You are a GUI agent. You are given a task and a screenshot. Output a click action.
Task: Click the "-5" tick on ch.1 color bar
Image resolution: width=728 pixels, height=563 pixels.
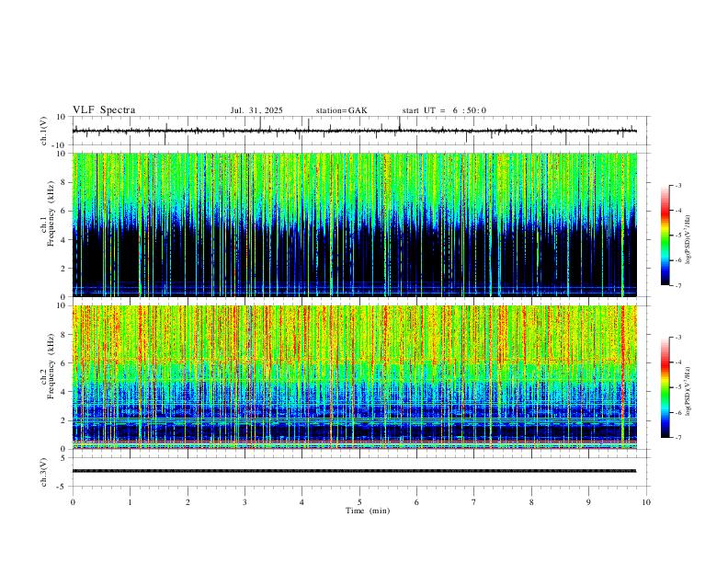tap(678, 236)
